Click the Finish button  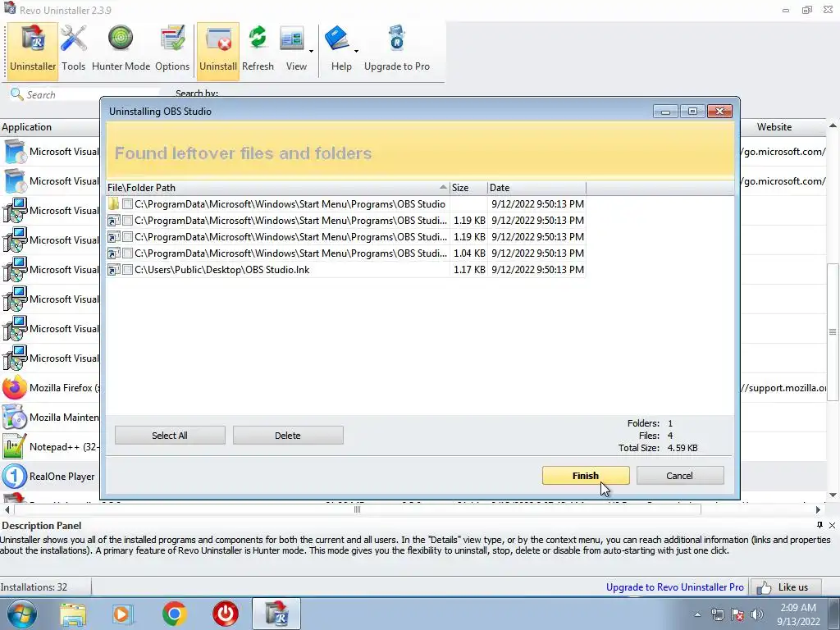click(586, 476)
